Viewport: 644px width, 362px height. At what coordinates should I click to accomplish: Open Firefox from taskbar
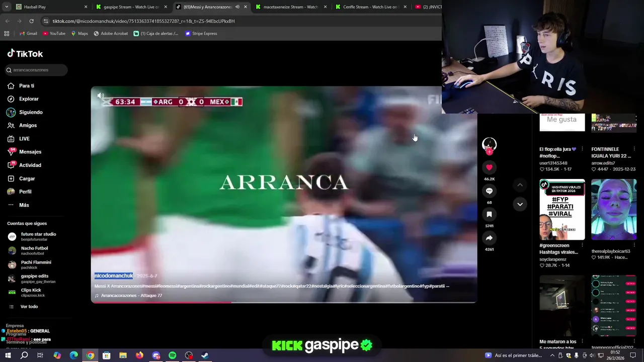click(139, 355)
